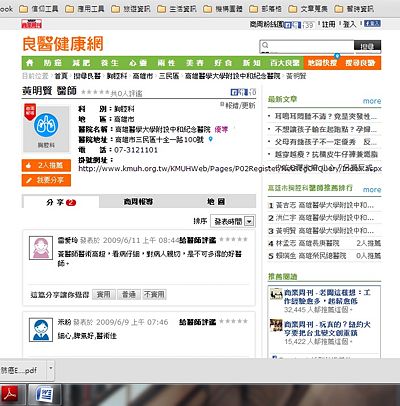Open the Adobe Reader icon in the taskbar
Viewport: 400px width, 406px height.
coord(9,394)
